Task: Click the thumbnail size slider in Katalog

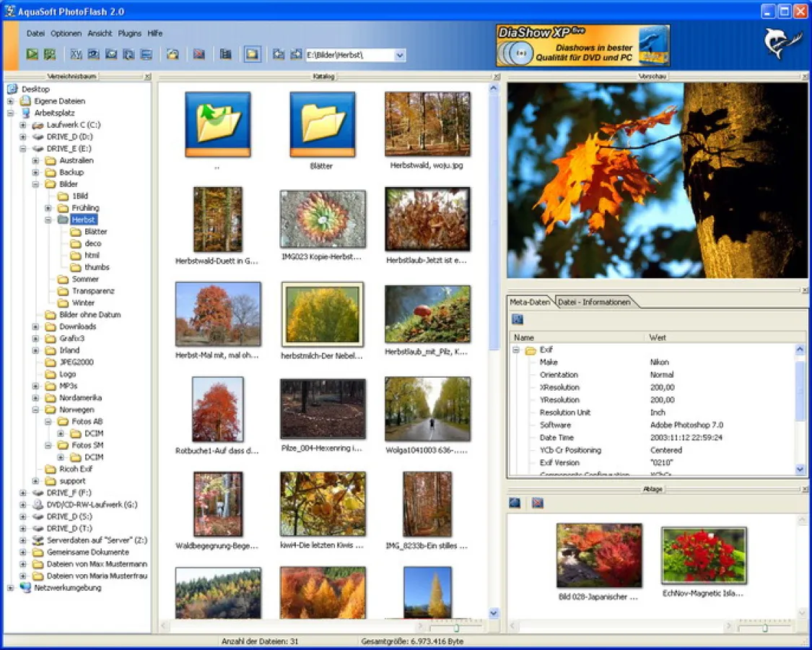Action: click(455, 628)
